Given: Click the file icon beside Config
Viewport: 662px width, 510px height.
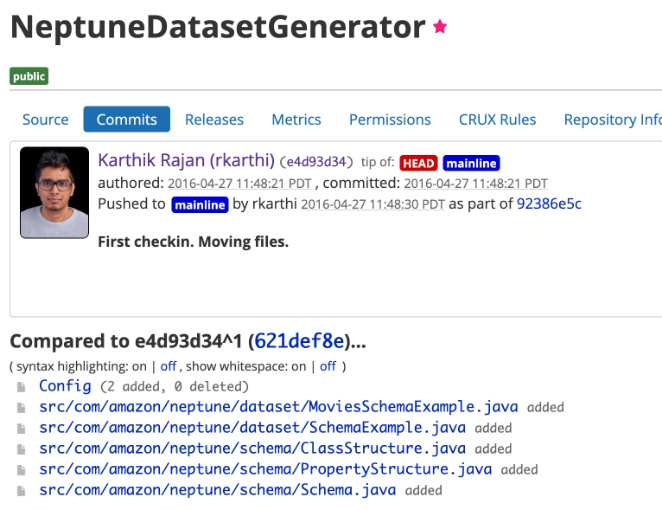Looking at the screenshot, I should pyautogui.click(x=21, y=387).
